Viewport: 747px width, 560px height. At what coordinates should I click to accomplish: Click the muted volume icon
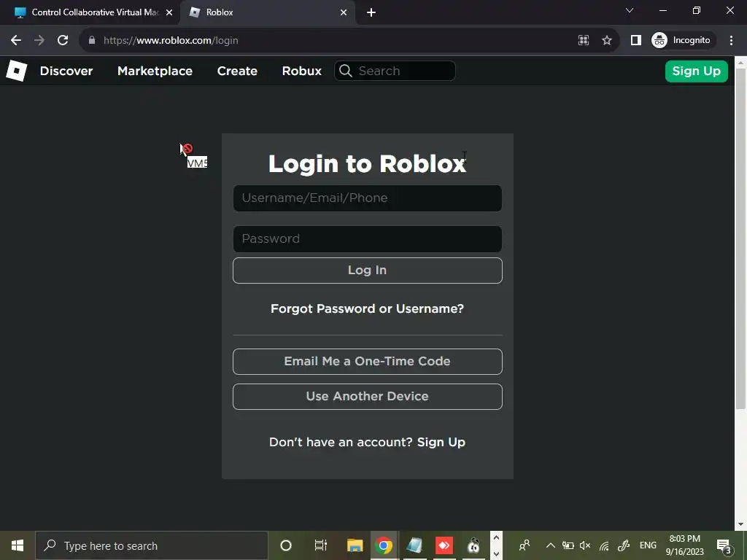[585, 545]
